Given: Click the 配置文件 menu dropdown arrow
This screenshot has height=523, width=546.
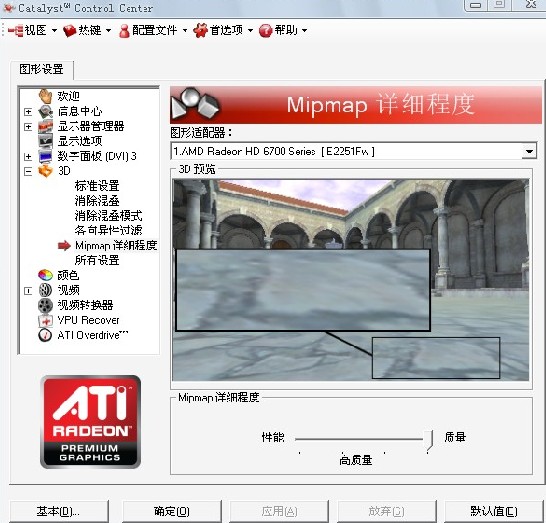Looking at the screenshot, I should click(185, 31).
